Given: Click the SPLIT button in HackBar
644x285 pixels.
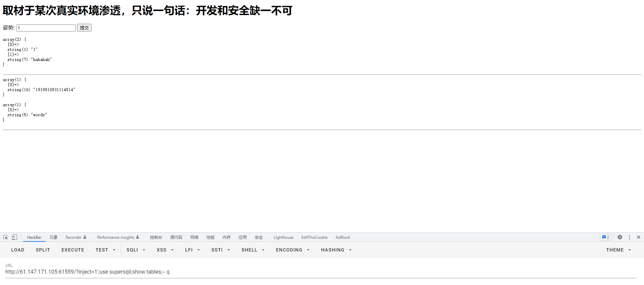Looking at the screenshot, I should 43,250.
